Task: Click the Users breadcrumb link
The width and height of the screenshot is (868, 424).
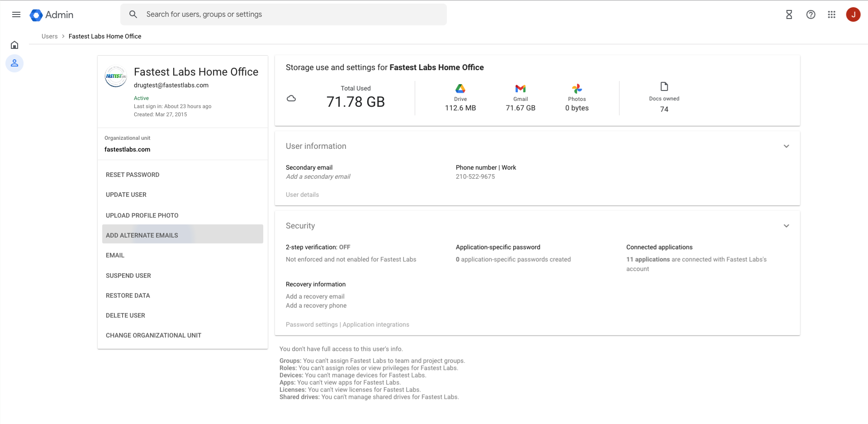Action: (49, 36)
